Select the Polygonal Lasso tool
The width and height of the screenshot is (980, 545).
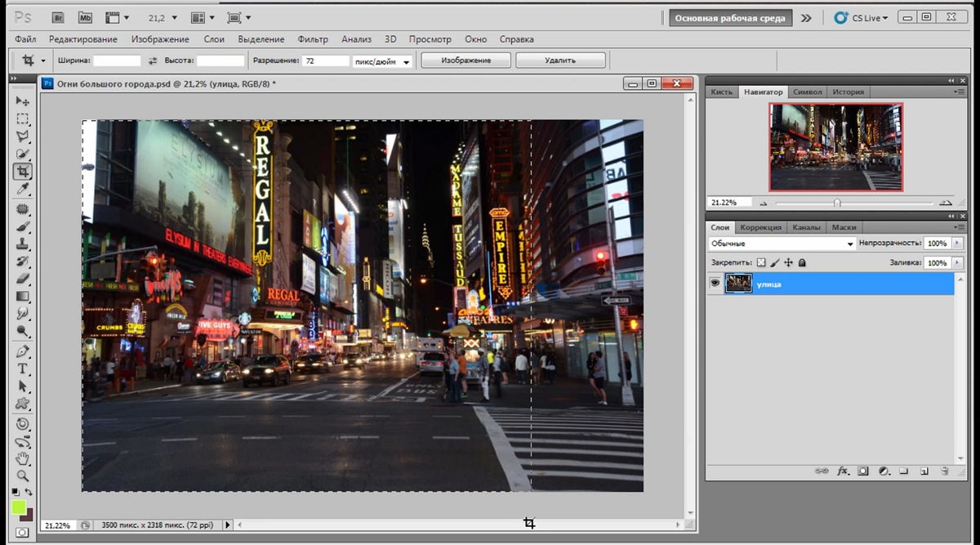(23, 136)
